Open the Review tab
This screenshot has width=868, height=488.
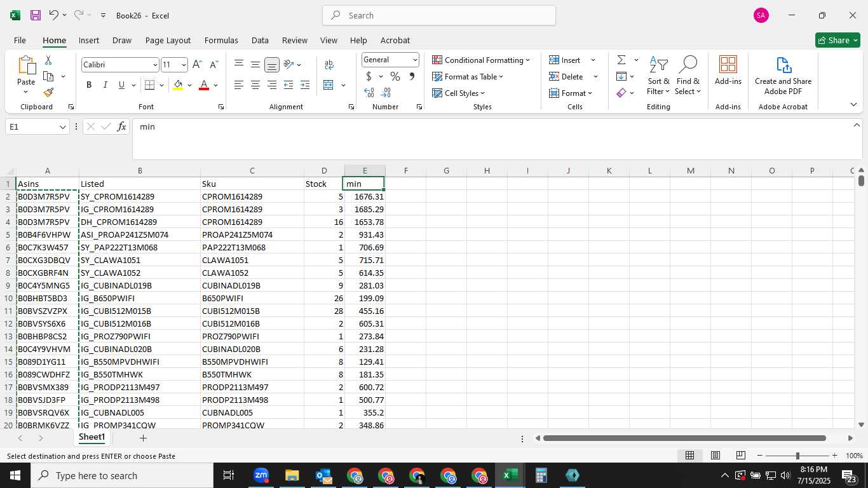(295, 40)
